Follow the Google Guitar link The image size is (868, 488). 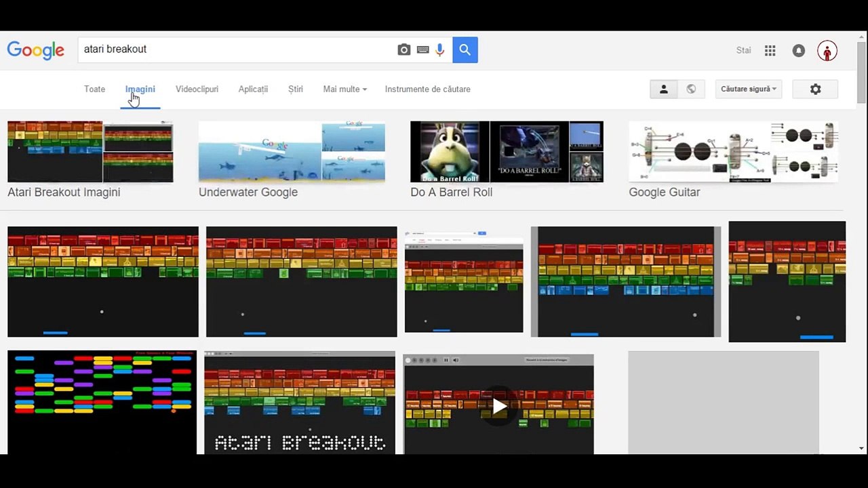[x=665, y=192]
